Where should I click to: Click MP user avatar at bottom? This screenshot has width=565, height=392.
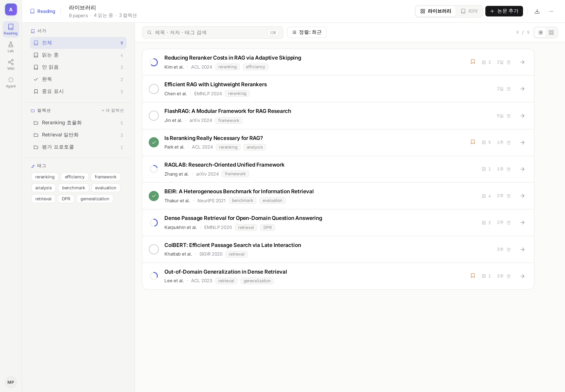pyautogui.click(x=11, y=382)
